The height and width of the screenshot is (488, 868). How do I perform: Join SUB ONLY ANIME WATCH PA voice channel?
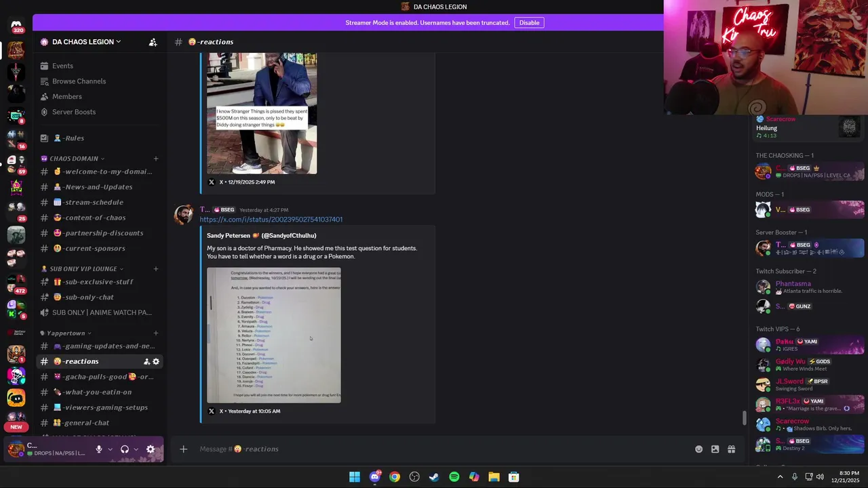(98, 312)
